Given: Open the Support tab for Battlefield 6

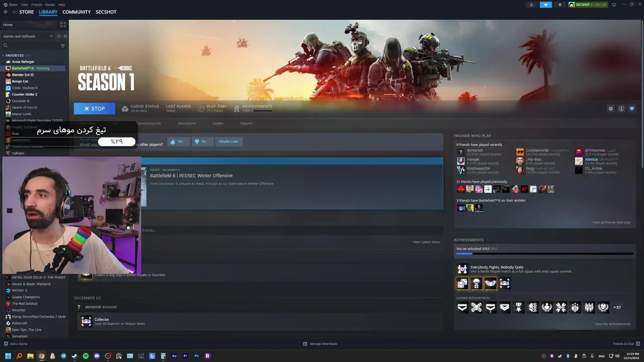Looking at the screenshot, I should point(246,123).
